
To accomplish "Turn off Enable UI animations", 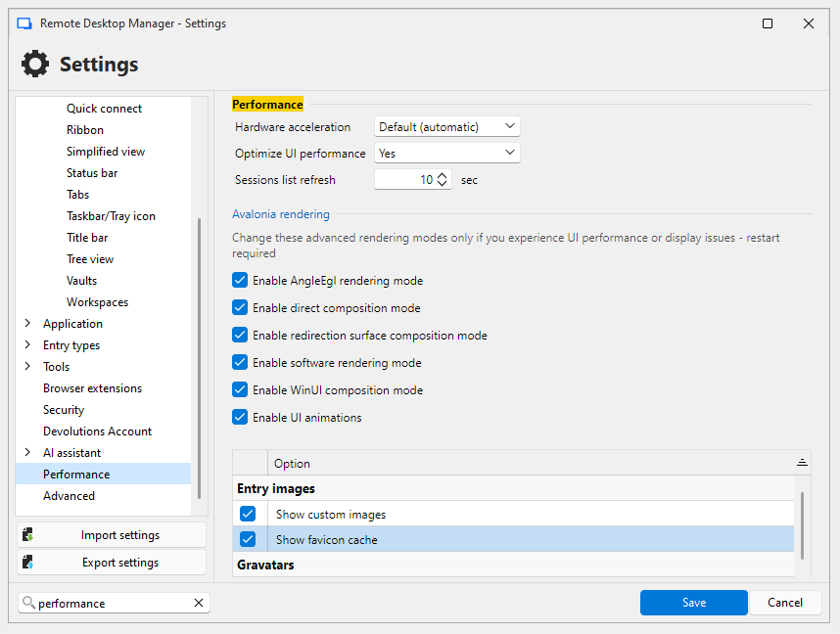I will 240,417.
